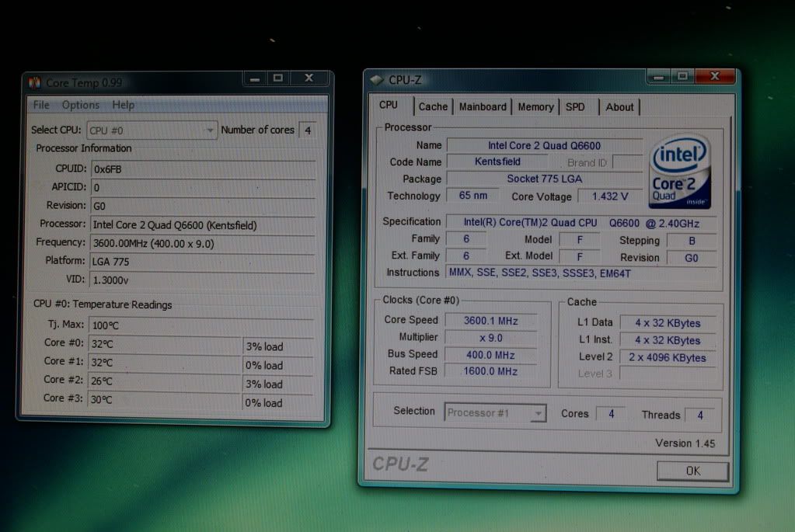This screenshot has height=532, width=795.
Task: Click the Core #1 0% load value
Action: pos(278,365)
